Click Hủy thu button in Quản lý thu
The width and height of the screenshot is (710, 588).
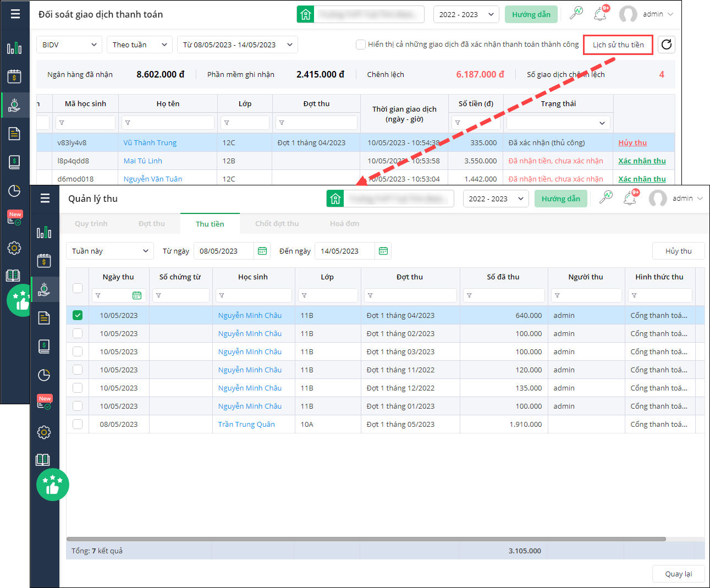click(679, 251)
